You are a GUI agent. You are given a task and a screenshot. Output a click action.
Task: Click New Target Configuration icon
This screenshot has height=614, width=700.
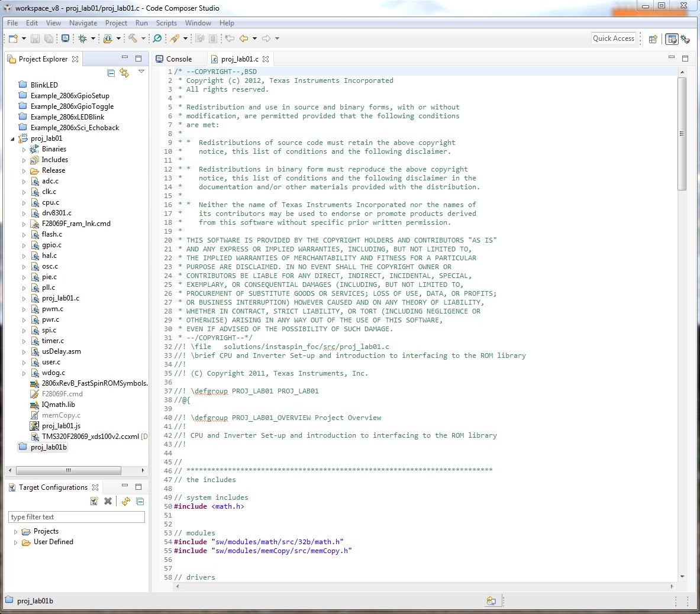[x=94, y=501]
